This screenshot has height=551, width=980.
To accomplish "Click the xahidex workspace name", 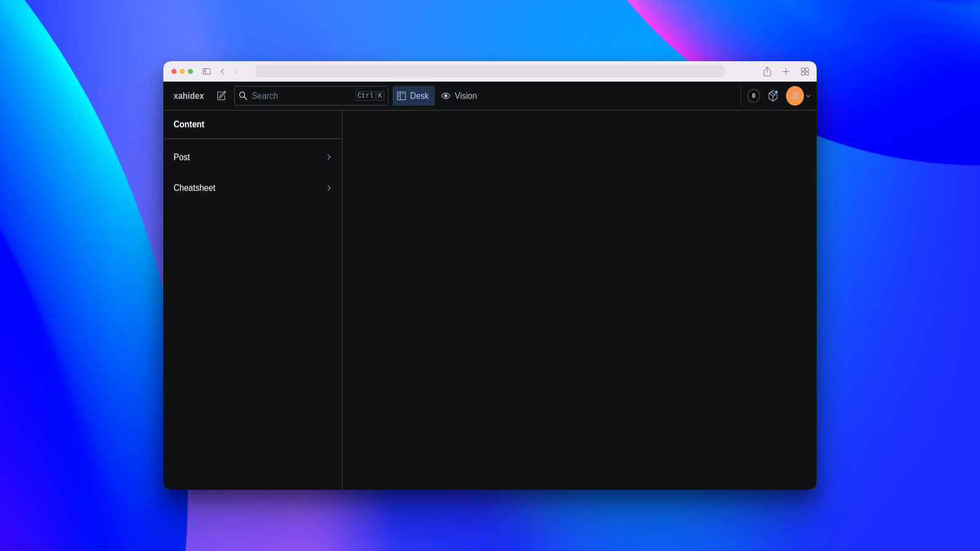I will 189,96.
